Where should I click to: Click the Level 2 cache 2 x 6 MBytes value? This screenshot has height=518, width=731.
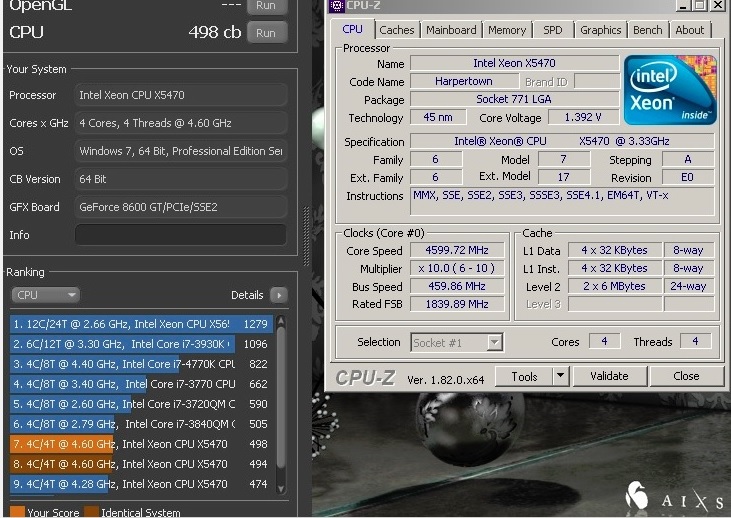[614, 286]
